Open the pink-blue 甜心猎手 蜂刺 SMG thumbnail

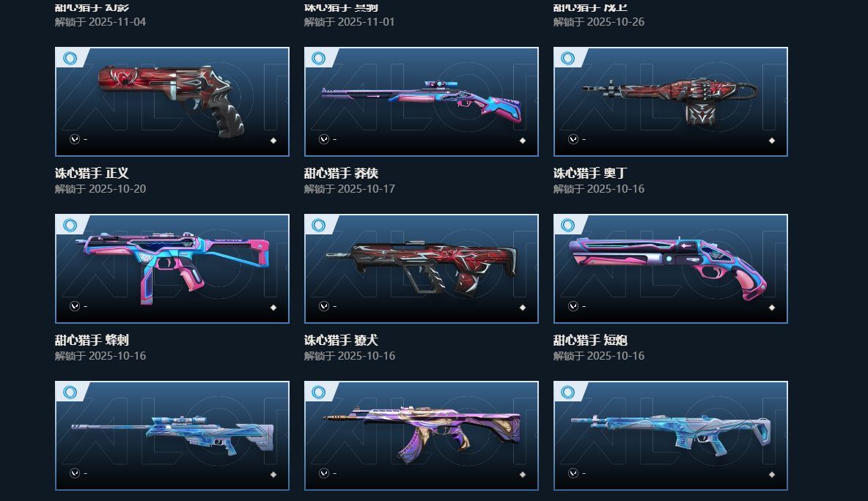coord(172,269)
